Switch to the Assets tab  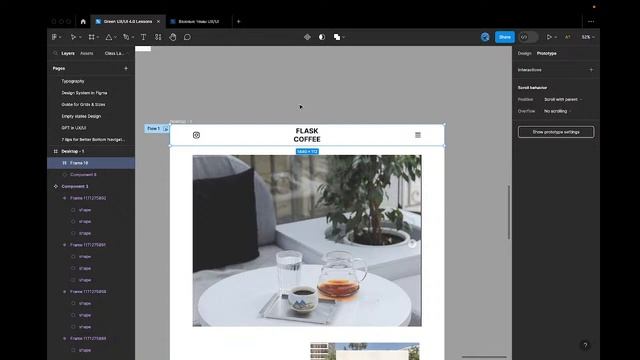click(x=87, y=53)
